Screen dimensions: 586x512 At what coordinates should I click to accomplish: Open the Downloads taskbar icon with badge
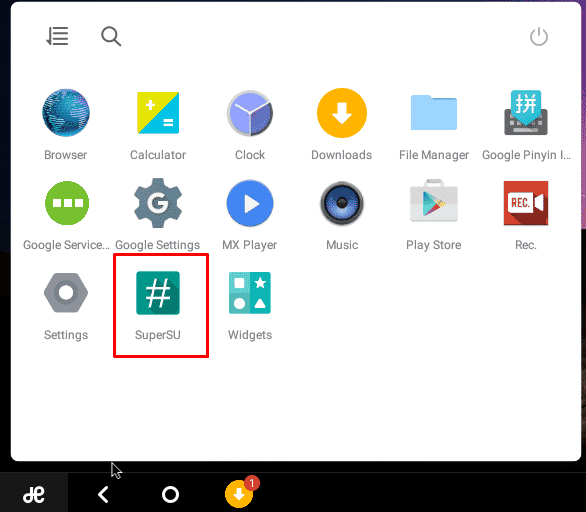[239, 494]
